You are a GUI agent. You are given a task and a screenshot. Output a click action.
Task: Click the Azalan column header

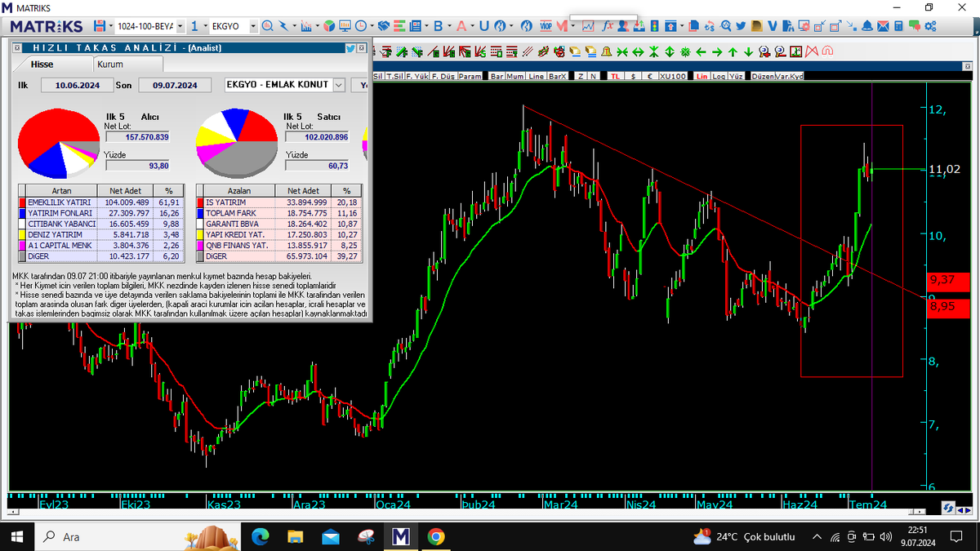(x=239, y=189)
